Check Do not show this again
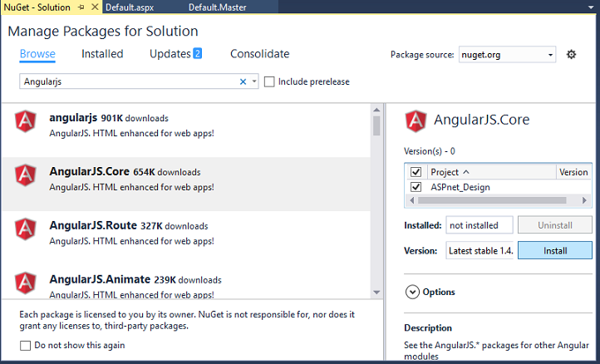This screenshot has width=600, height=364. 25,345
